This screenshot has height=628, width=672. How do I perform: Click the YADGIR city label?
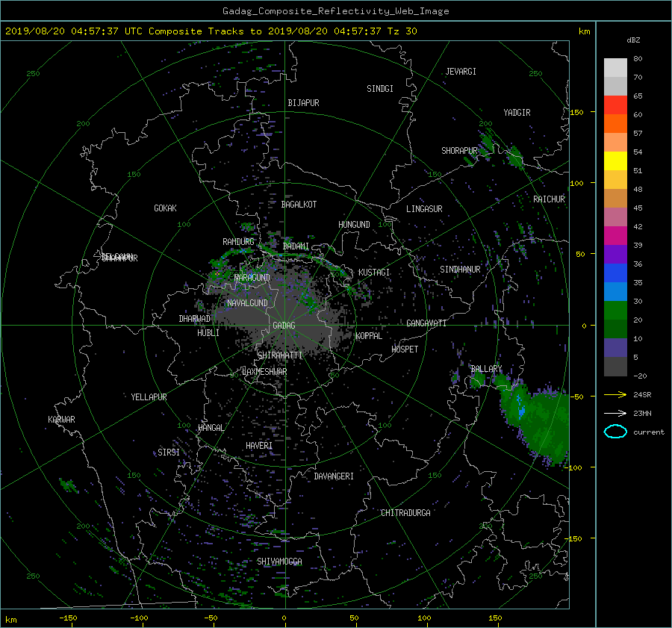[517, 112]
